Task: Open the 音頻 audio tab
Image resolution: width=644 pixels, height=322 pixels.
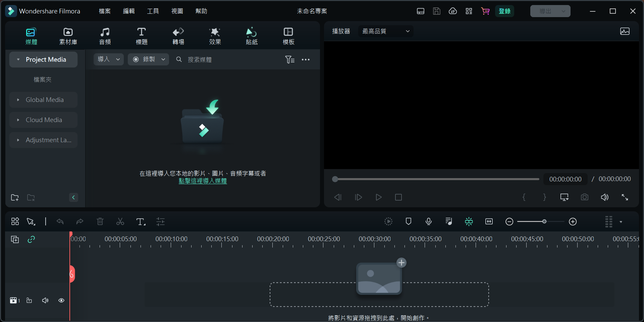Action: point(105,36)
